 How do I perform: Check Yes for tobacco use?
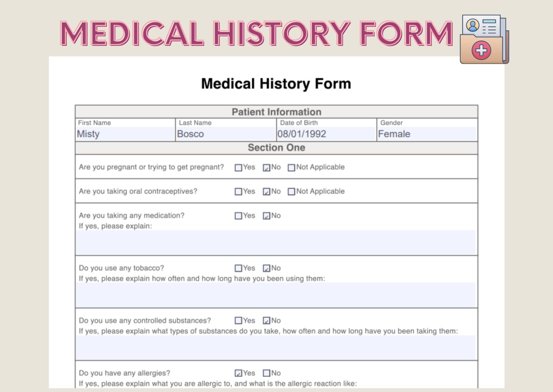238,268
